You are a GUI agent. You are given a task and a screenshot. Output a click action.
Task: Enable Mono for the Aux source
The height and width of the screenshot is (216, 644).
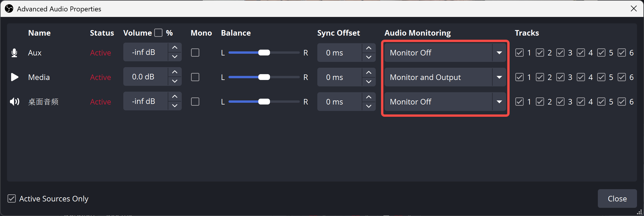pos(195,53)
